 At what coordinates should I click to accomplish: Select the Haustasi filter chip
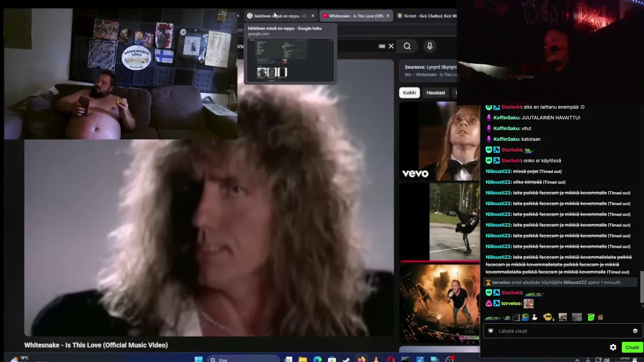[x=436, y=93]
